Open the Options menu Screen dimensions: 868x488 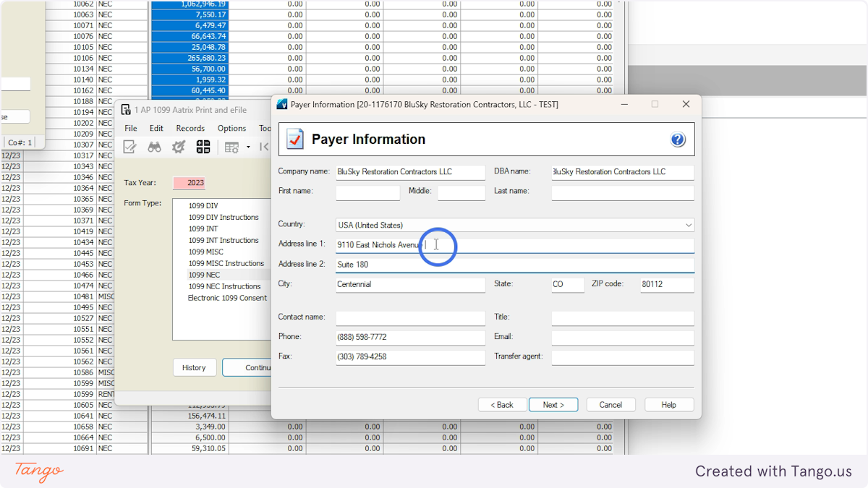[x=231, y=128]
